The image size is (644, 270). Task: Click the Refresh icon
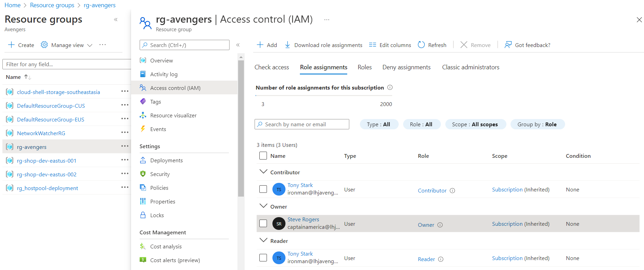click(x=421, y=45)
